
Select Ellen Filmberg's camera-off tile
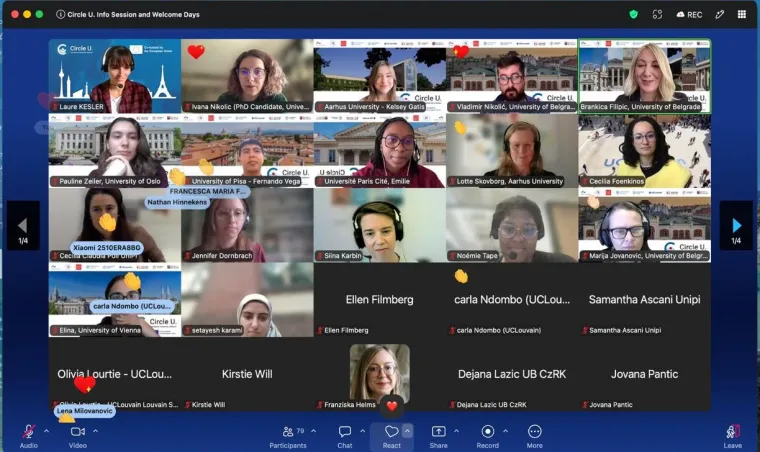click(380, 300)
